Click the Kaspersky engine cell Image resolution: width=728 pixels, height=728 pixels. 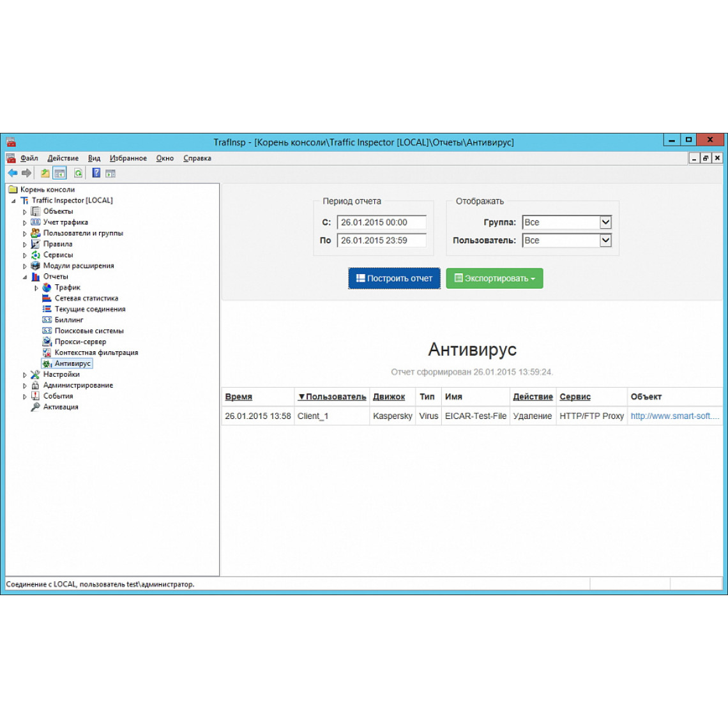[392, 416]
